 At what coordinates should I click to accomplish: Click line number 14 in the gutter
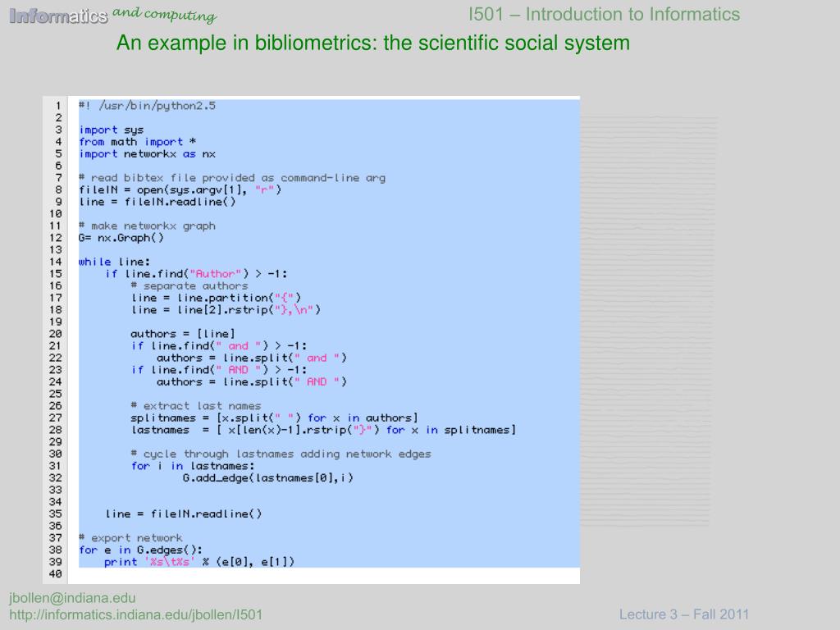point(56,262)
